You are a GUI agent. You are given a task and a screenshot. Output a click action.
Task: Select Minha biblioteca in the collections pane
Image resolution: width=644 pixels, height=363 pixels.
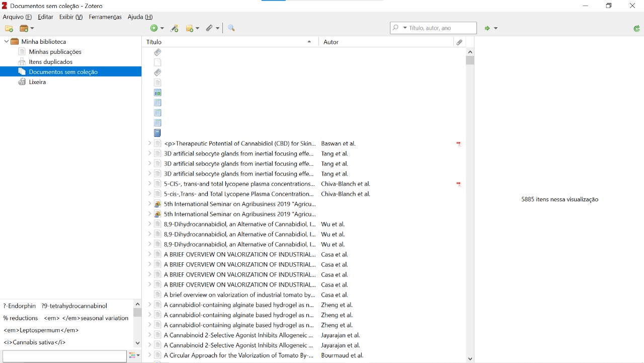point(44,42)
